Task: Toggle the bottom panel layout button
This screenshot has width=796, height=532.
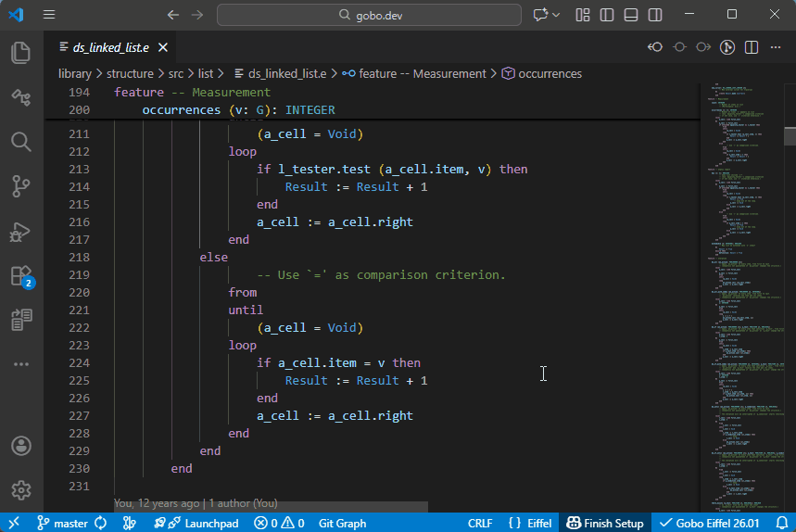Action: coord(631,15)
